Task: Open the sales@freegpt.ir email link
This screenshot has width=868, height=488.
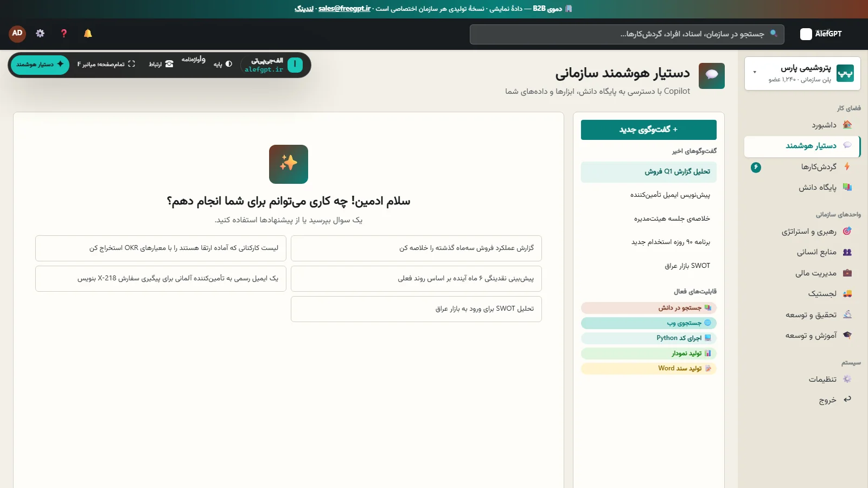Action: coord(344,9)
